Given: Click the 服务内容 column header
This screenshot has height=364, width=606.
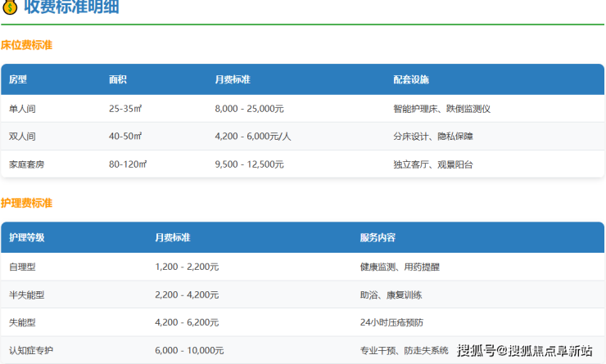Looking at the screenshot, I should click(378, 237).
